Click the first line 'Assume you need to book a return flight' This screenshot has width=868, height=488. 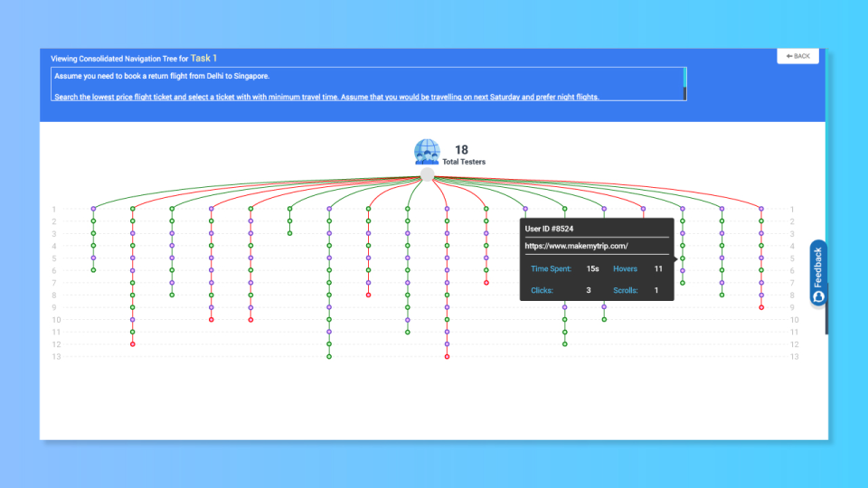162,76
